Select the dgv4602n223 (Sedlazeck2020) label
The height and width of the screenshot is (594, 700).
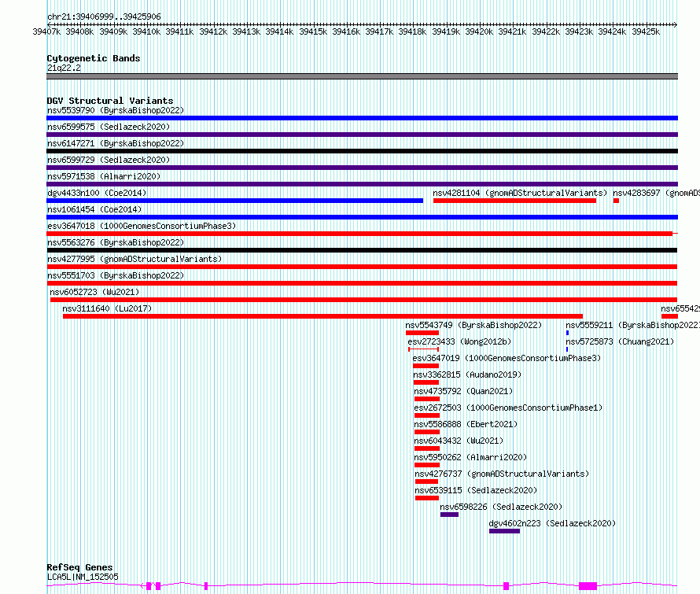pos(552,523)
